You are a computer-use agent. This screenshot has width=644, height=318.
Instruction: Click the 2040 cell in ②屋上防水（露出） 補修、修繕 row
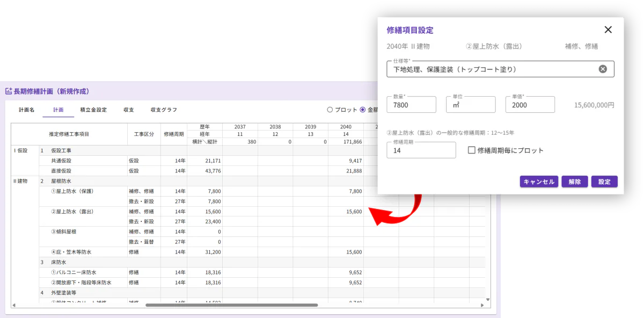pos(346,212)
